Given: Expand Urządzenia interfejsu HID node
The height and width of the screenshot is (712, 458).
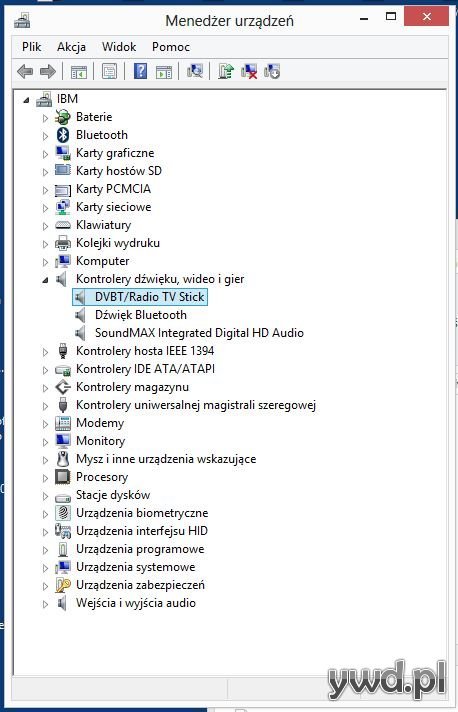Looking at the screenshot, I should 45,532.
